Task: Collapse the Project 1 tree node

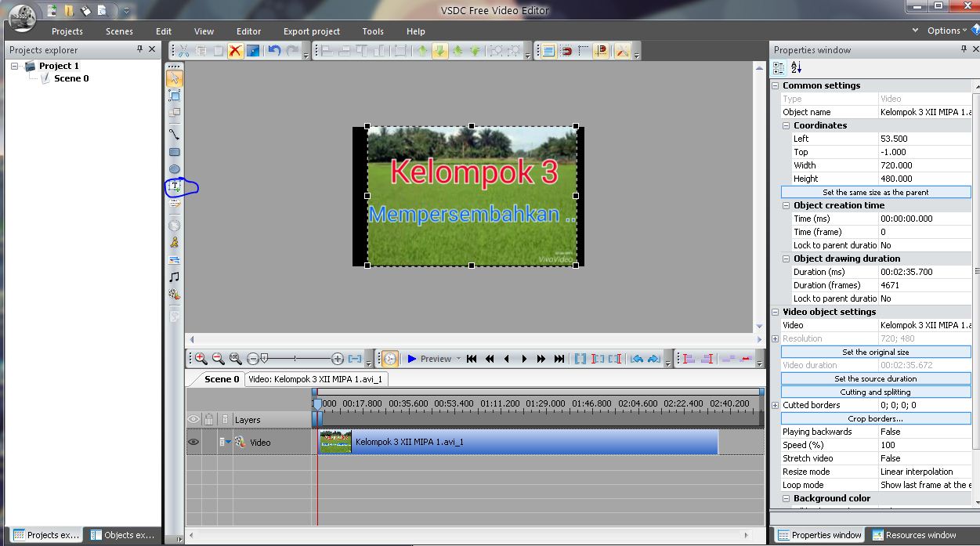Action: (x=15, y=66)
